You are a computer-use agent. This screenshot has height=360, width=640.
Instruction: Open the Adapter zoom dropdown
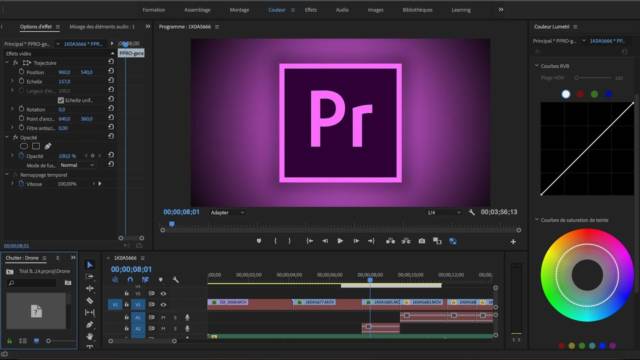(227, 212)
